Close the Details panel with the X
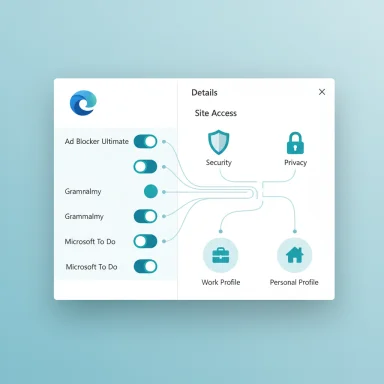Screen dimensions: 384x384 [322, 92]
